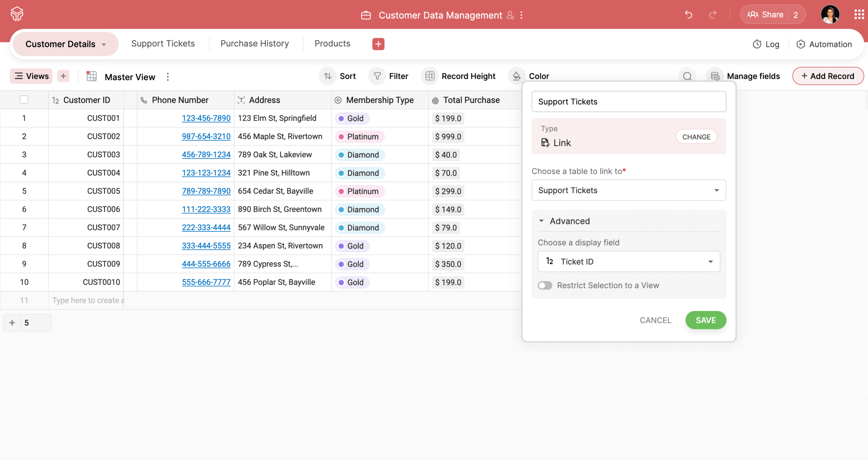The image size is (868, 460).
Task: Click the Add Record button
Action: [x=828, y=76]
